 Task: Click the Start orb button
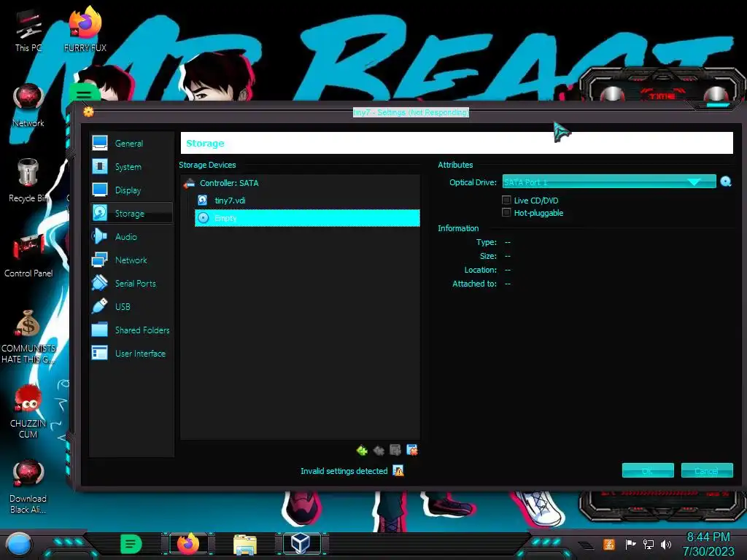(18, 544)
